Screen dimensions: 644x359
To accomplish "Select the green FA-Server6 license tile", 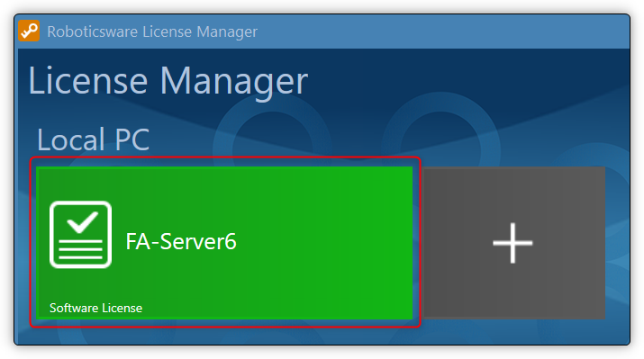I will point(224,242).
